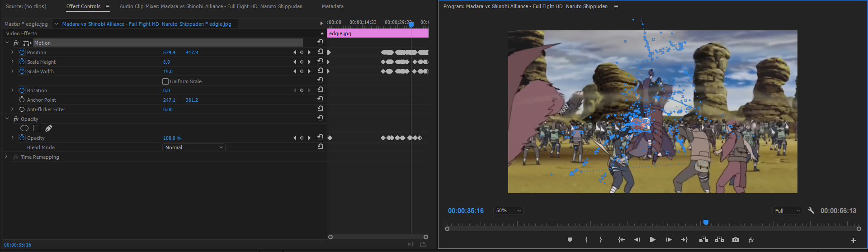Toggle Position animation stopwatch
868x252 pixels.
pyautogui.click(x=22, y=52)
